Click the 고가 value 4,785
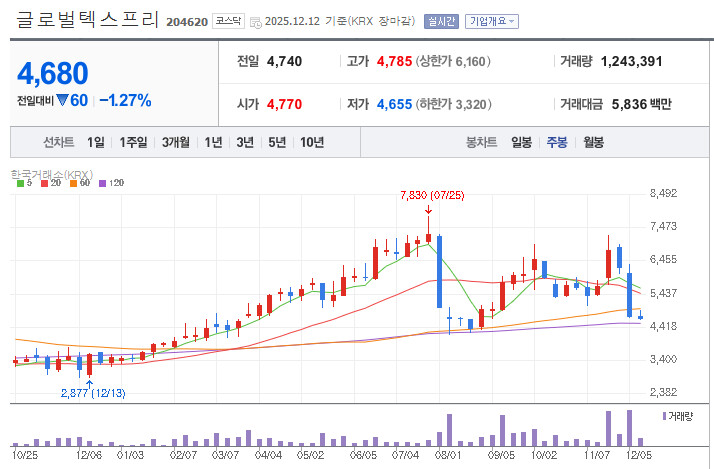 coord(394,61)
